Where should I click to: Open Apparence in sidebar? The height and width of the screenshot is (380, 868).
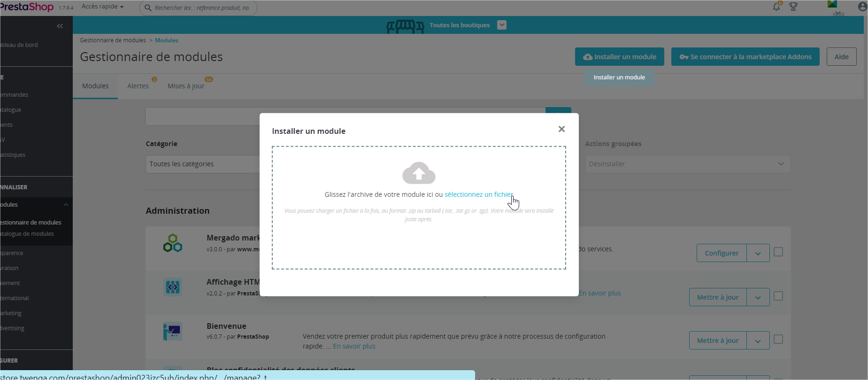12,253
